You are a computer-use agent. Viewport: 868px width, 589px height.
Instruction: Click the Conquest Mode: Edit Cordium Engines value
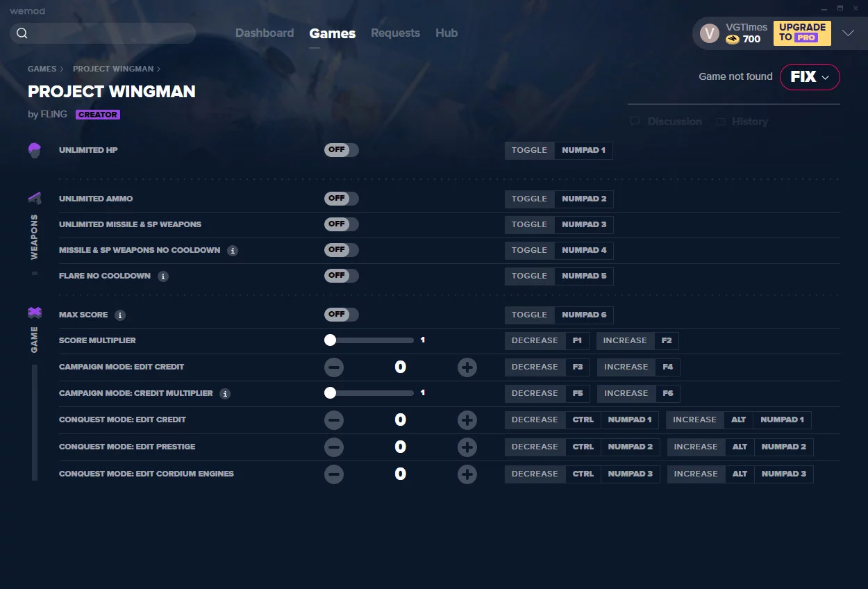tap(401, 474)
